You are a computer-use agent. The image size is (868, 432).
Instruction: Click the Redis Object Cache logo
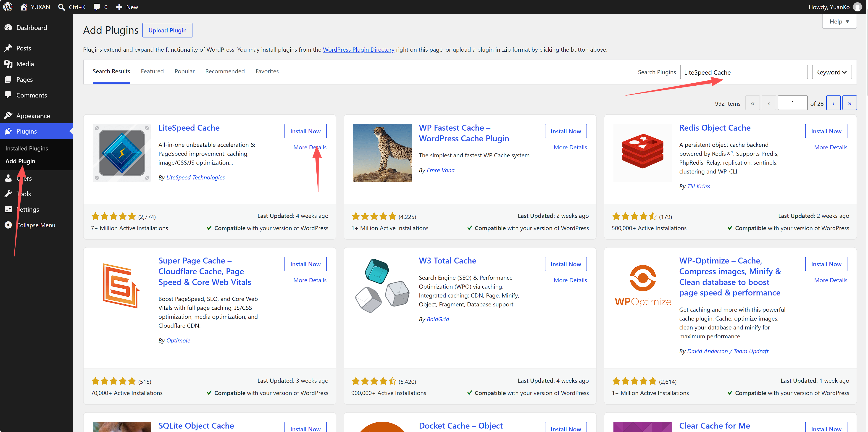tap(643, 153)
